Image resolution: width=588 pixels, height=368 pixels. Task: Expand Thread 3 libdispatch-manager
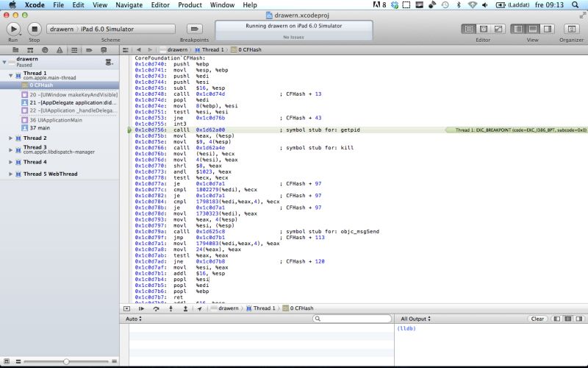[11, 150]
